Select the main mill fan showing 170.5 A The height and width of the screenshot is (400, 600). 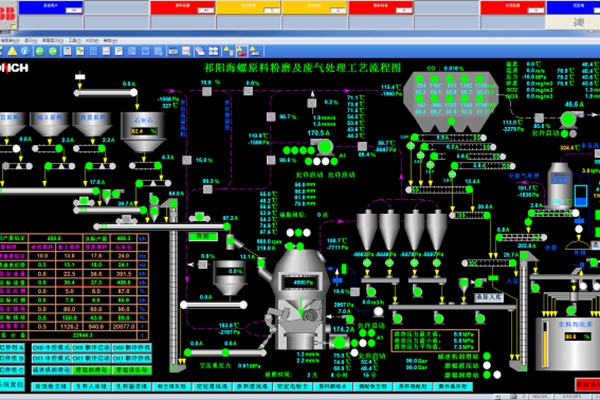[324, 147]
